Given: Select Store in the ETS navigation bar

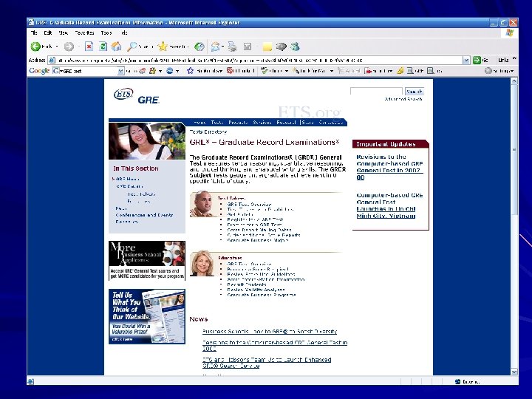Looking at the screenshot, I should 307,122.
